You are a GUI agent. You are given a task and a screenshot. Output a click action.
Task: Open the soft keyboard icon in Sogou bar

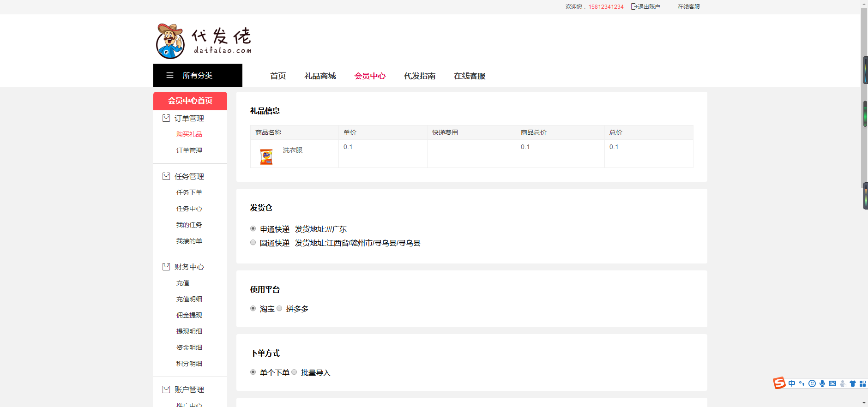click(832, 383)
